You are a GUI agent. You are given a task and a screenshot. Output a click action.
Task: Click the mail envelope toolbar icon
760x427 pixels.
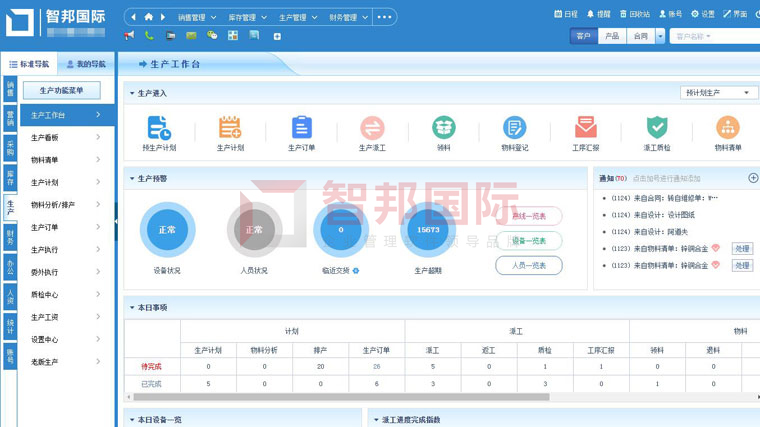[x=191, y=35]
